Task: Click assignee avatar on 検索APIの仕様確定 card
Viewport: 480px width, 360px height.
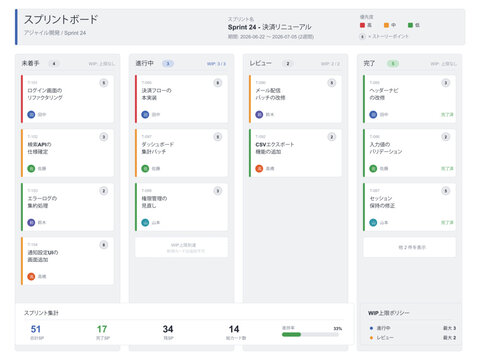Action: tap(31, 168)
